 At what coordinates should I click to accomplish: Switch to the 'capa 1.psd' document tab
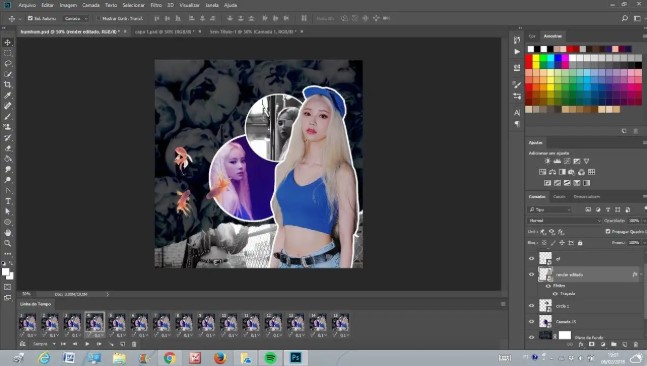pyautogui.click(x=164, y=31)
